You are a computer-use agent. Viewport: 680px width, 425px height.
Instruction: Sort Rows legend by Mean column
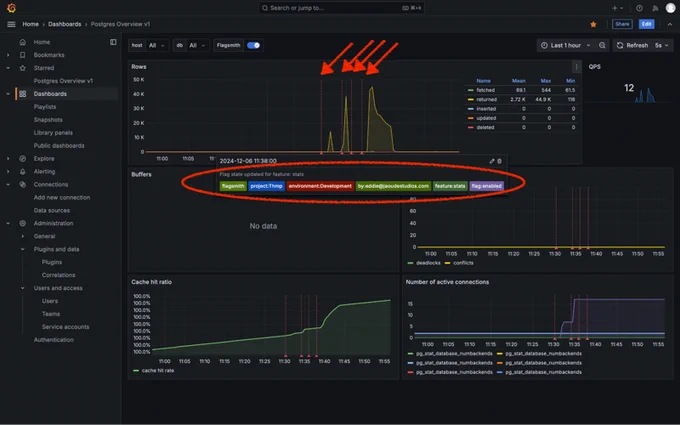pyautogui.click(x=519, y=81)
